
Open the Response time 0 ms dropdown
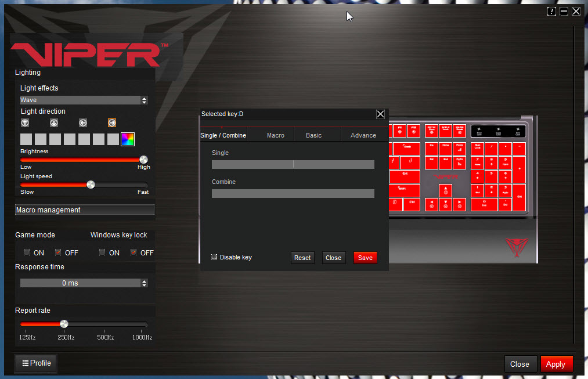84,283
